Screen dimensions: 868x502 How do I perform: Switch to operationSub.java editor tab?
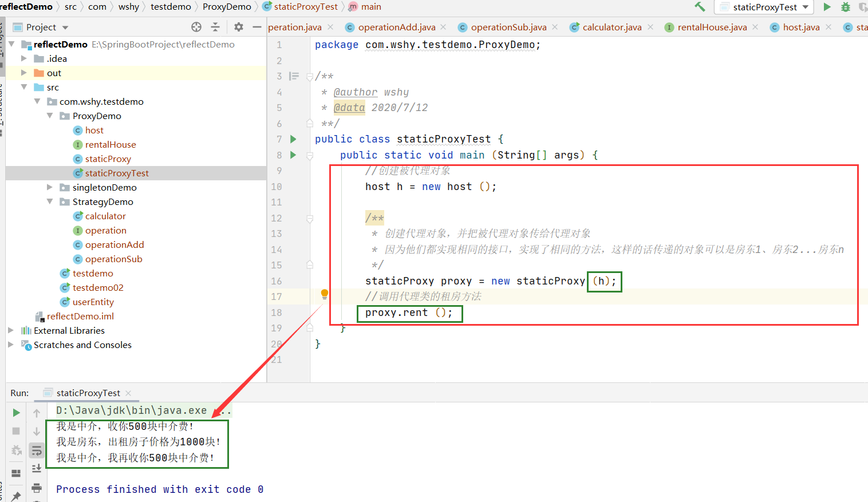point(508,27)
